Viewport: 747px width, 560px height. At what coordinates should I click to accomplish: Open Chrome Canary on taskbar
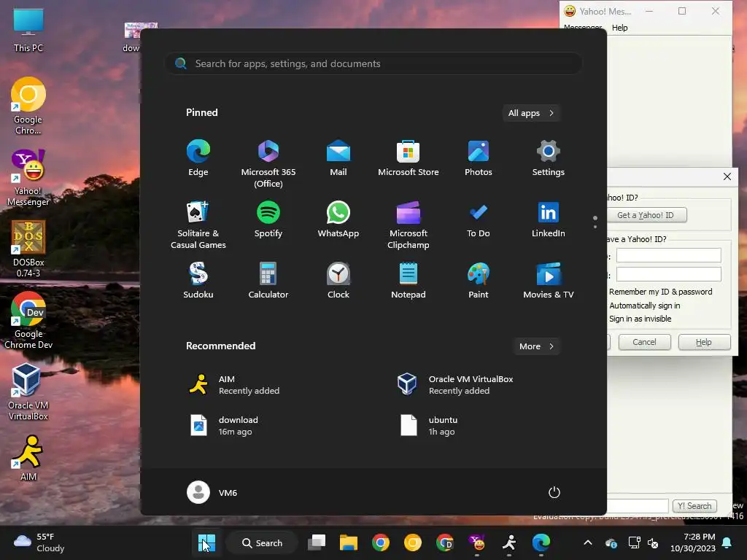point(413,542)
